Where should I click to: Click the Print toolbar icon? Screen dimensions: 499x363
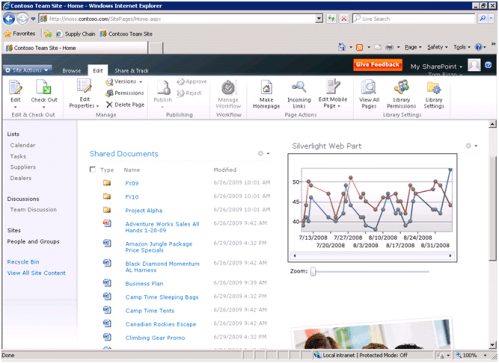tap(389, 47)
